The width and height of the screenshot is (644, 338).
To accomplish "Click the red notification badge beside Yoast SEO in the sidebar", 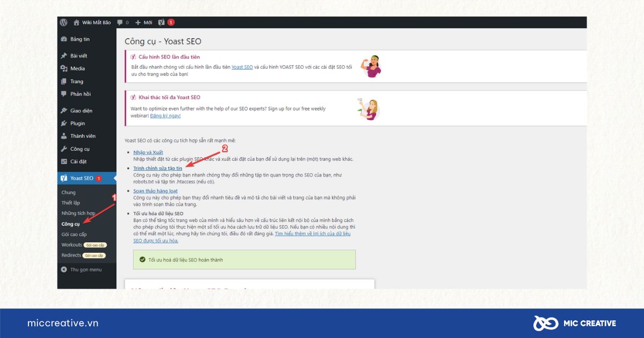I will coord(99,178).
